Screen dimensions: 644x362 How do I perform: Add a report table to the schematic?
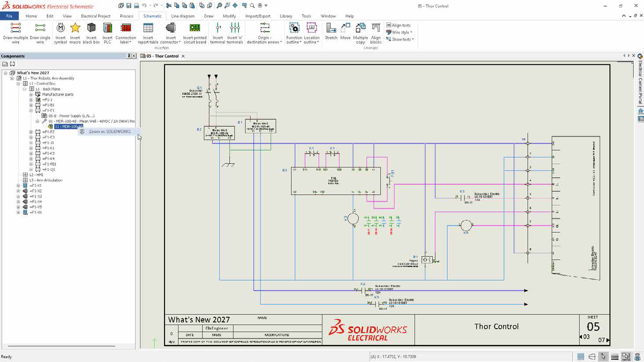point(148,33)
